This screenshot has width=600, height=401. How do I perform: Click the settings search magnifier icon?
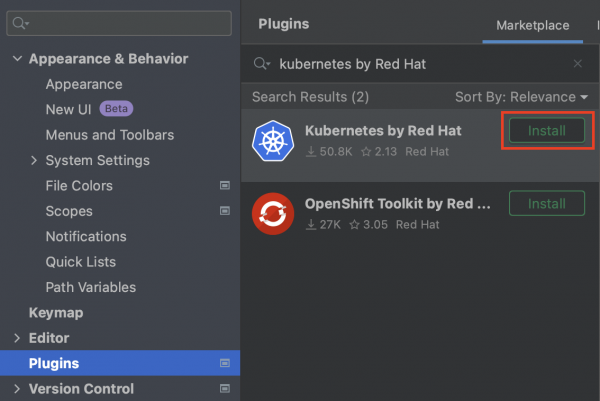click(x=22, y=23)
